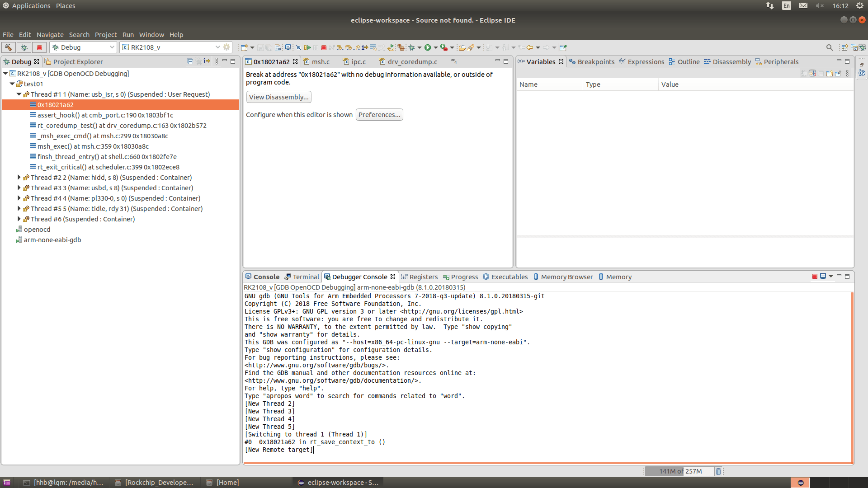Image resolution: width=868 pixels, height=488 pixels.
Task: Switch to the Memory Browser tab
Action: coord(563,277)
